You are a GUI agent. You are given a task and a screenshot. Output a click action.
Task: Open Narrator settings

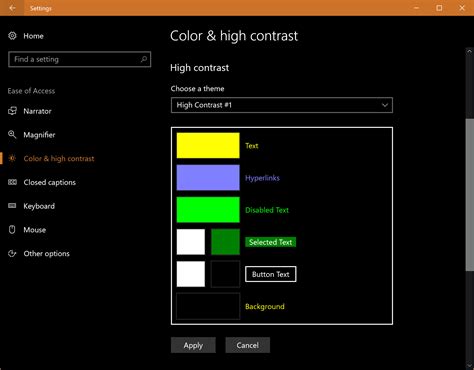point(37,111)
